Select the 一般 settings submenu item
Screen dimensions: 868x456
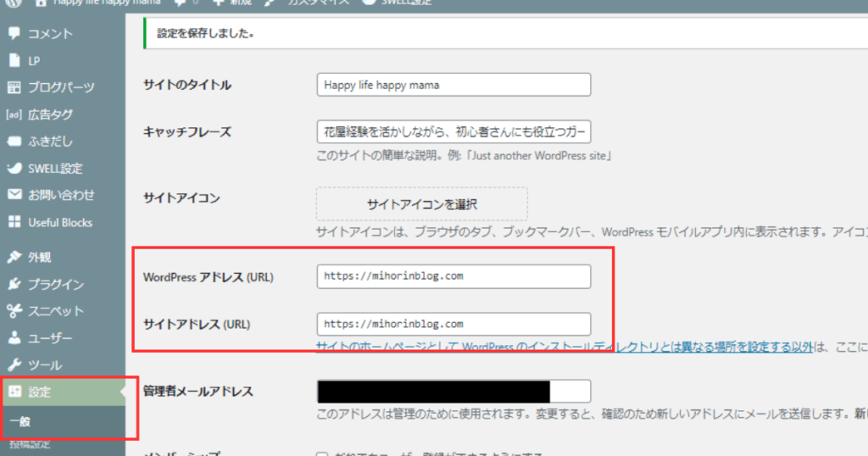pos(20,421)
